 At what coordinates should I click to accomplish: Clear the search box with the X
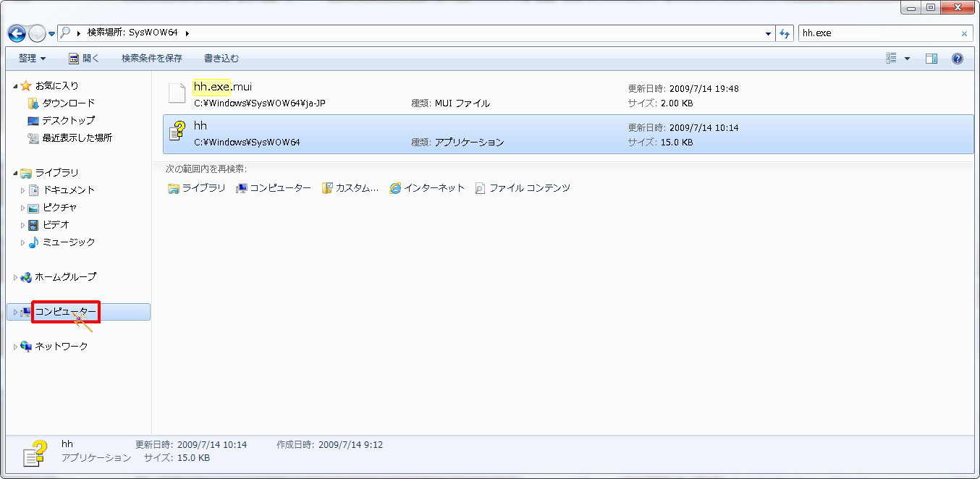pos(964,33)
